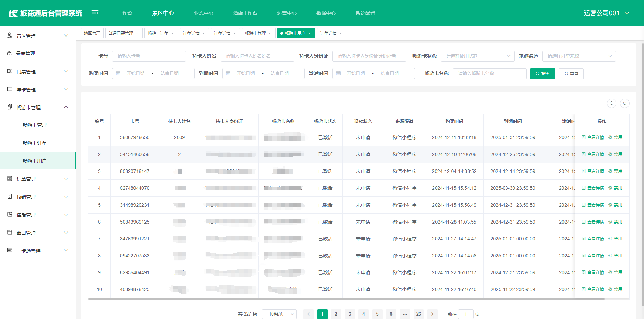Viewport: 644px width, 319px height.
Task: Click the 旅商通后台管理系统 logo
Action: click(x=45, y=13)
